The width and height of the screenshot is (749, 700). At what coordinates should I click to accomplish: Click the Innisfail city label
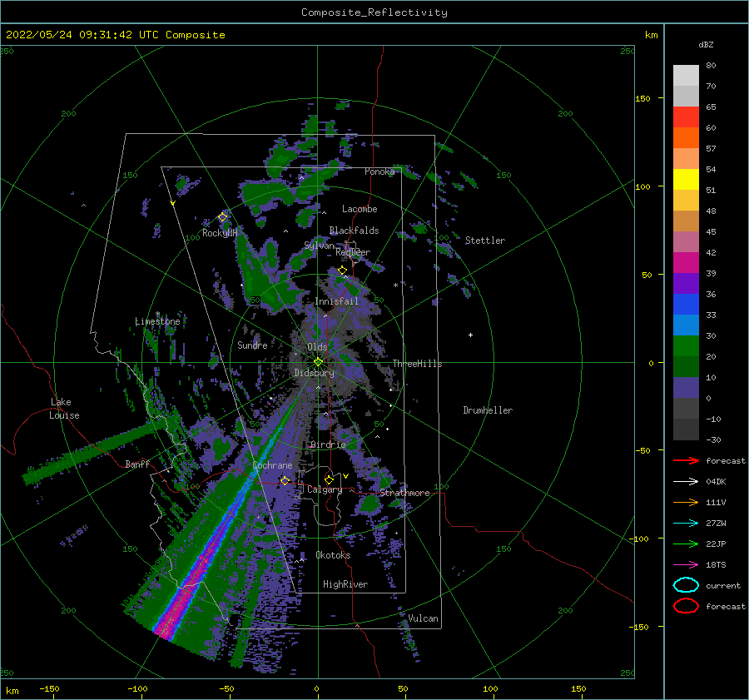point(336,301)
